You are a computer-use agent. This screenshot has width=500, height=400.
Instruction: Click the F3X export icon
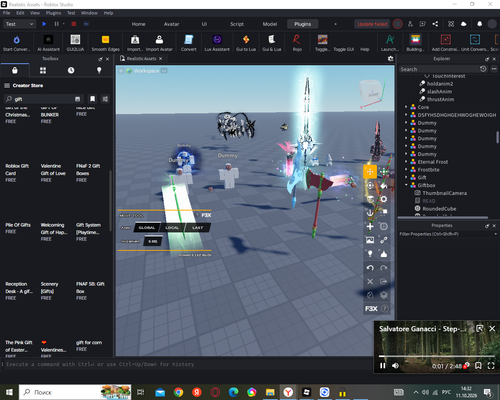(384, 281)
